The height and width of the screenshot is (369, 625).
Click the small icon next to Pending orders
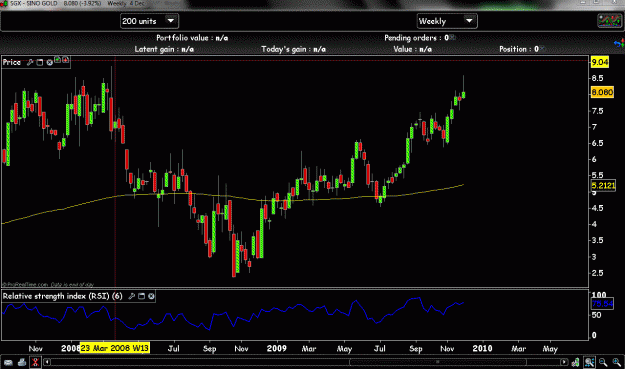click(x=453, y=37)
